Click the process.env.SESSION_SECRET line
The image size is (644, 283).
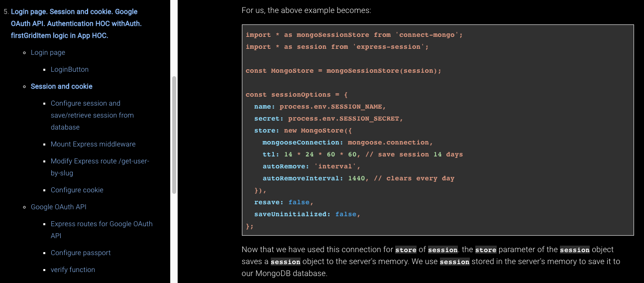click(328, 119)
